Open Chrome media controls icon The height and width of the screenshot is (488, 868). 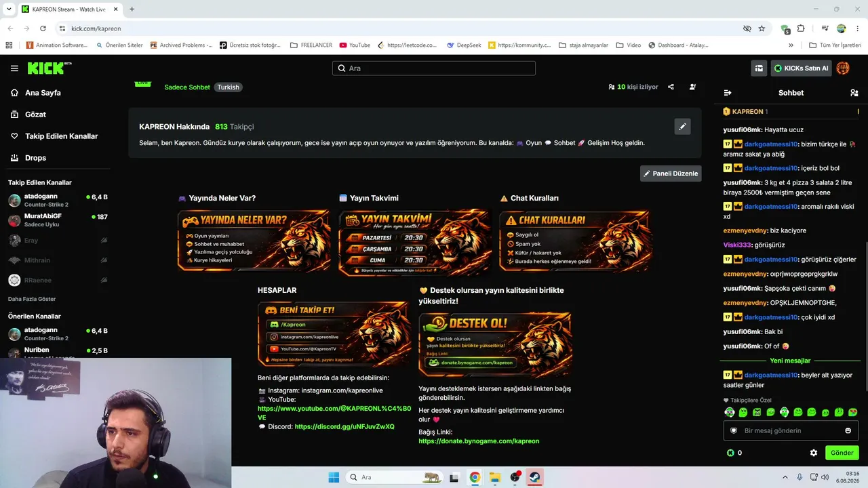(x=825, y=28)
